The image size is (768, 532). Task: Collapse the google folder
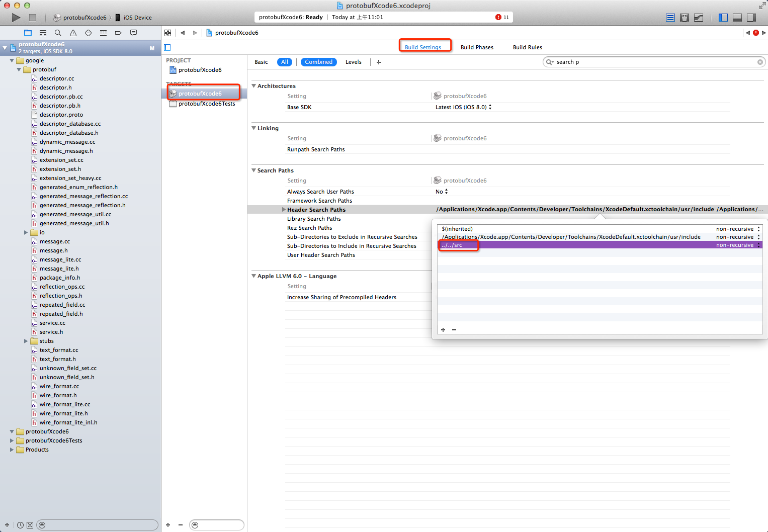12,60
